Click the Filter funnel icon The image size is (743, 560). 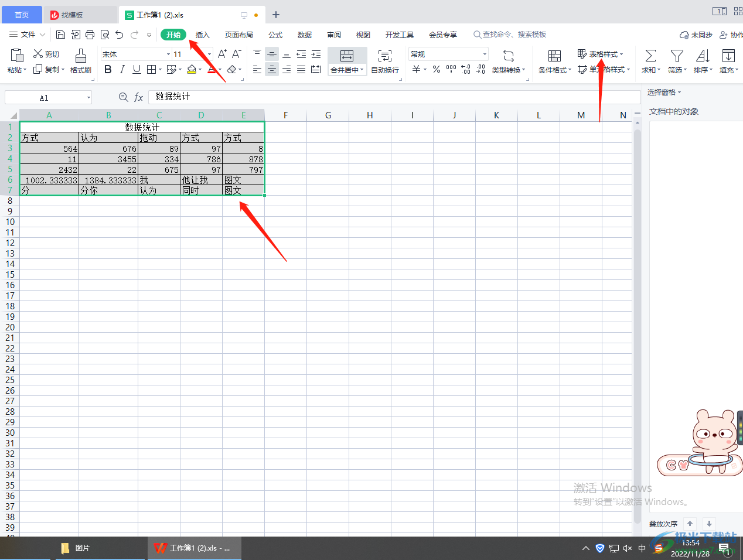(677, 56)
